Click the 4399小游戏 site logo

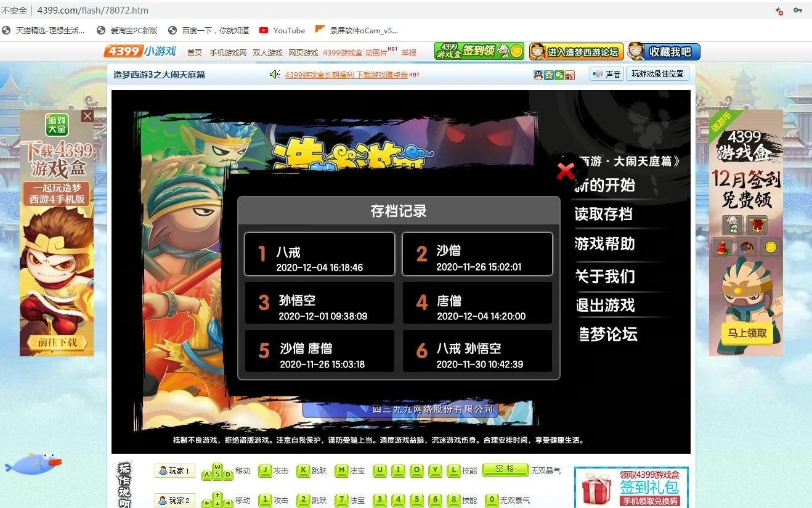tap(140, 51)
